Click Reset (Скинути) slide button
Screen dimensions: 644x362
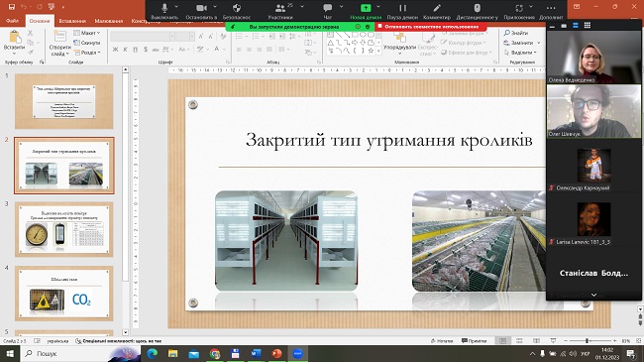coord(87,43)
